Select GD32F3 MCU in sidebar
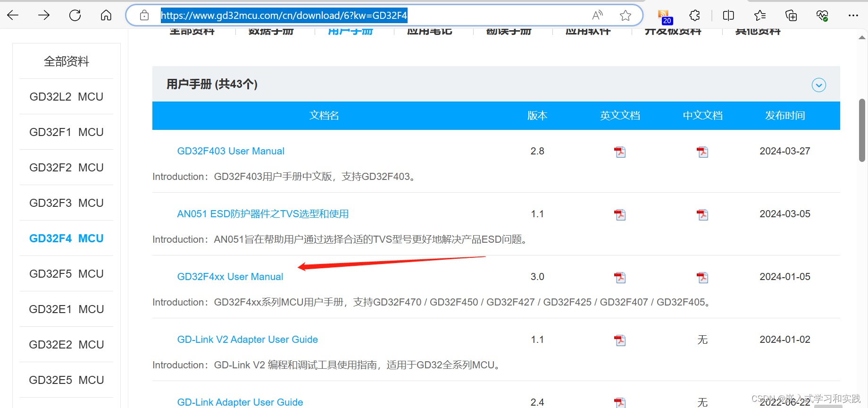The height and width of the screenshot is (408, 868). pos(67,203)
